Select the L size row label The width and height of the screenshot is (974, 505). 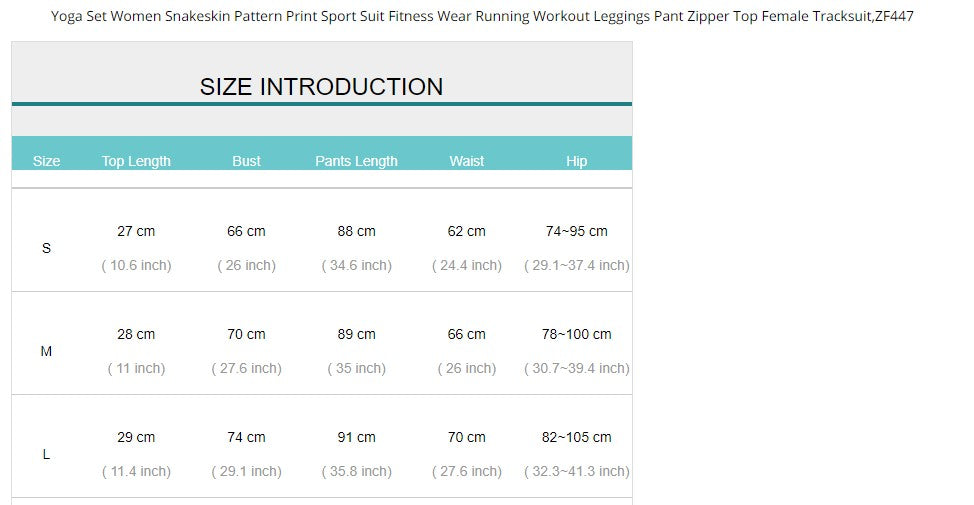point(46,454)
